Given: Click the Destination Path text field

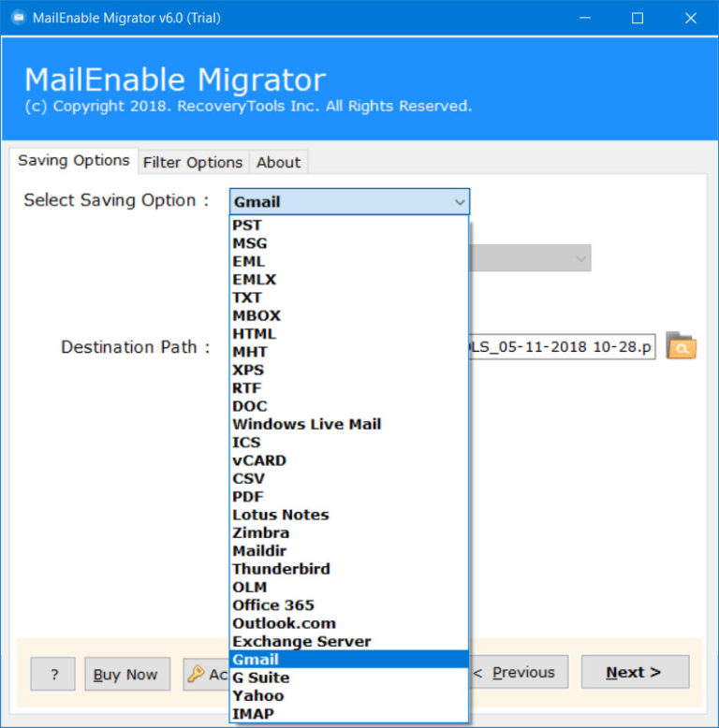Looking at the screenshot, I should click(x=562, y=346).
